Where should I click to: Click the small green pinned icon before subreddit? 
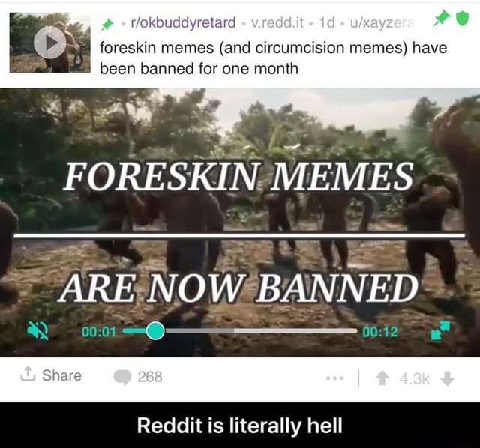107,24
